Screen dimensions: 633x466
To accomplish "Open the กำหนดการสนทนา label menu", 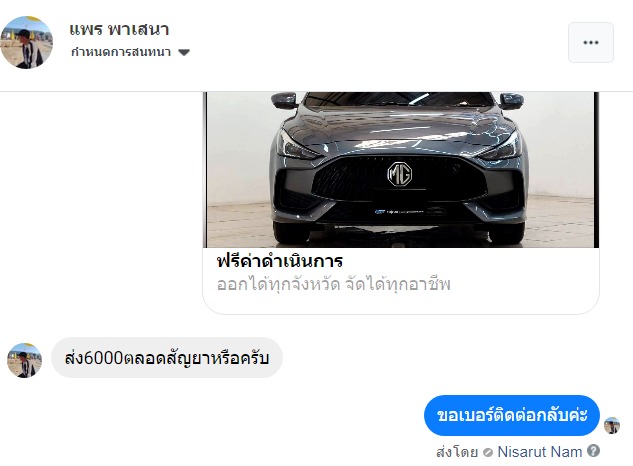I will 121,52.
